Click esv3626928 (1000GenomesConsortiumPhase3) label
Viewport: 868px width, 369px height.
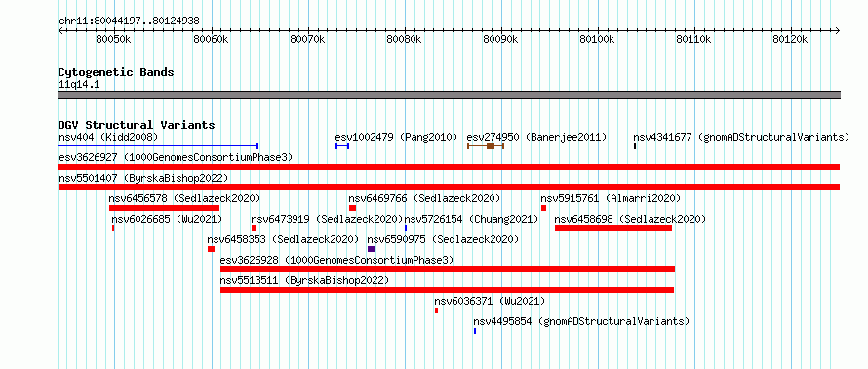pyautogui.click(x=336, y=260)
